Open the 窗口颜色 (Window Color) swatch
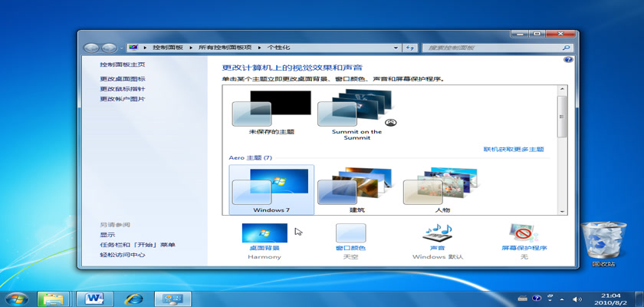644x307 pixels. coord(350,233)
